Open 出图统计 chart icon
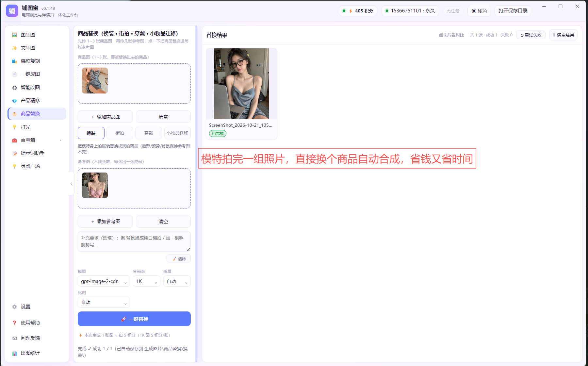The image size is (588, 366). (14, 353)
